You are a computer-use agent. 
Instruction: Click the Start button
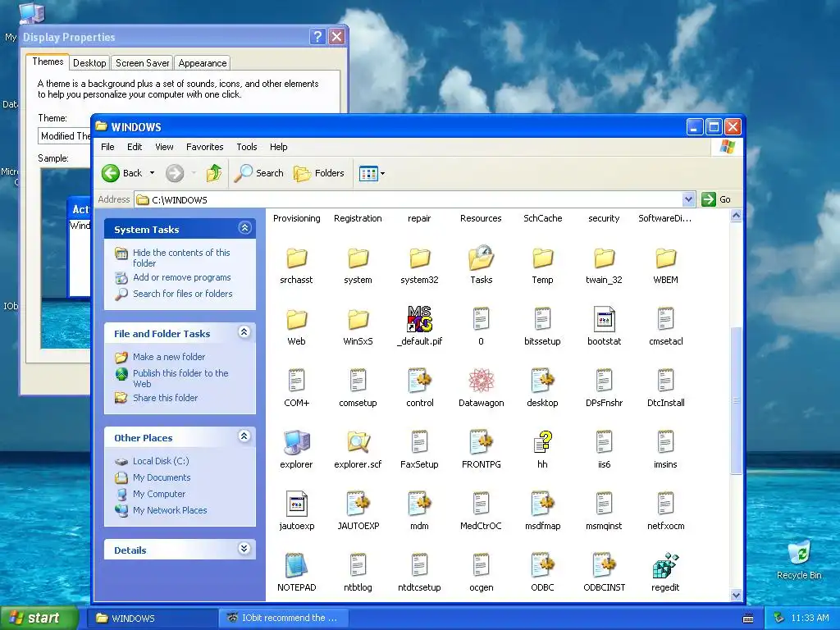39,619
